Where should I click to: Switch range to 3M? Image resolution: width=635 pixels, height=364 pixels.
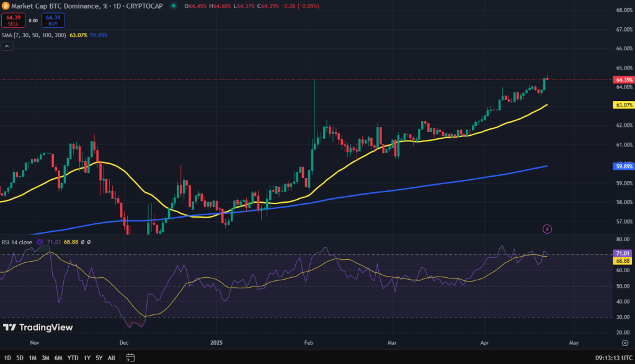[45, 358]
